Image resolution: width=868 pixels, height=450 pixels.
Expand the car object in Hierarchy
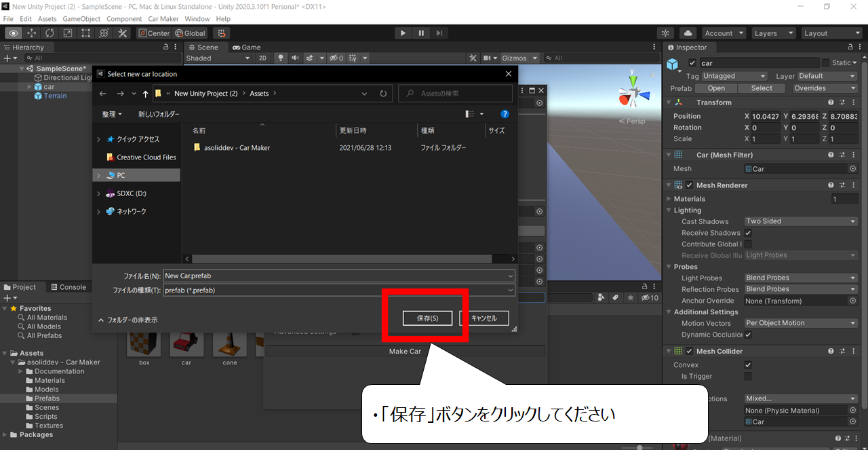[x=29, y=87]
